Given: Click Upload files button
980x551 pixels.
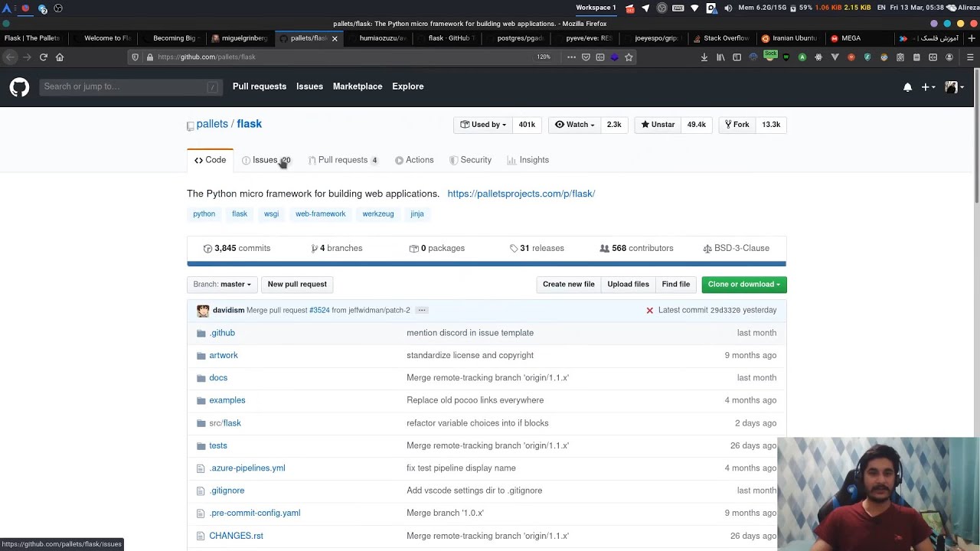Looking at the screenshot, I should click(629, 285).
